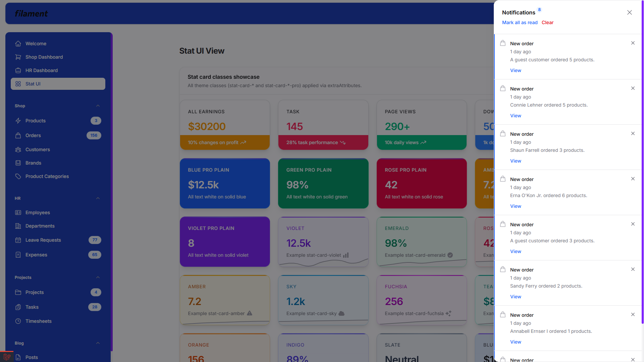Collapse the Blog navigation group
Image resolution: width=644 pixels, height=362 pixels.
(98, 343)
